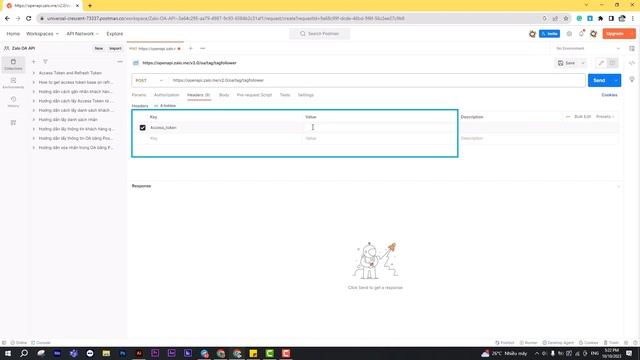Image resolution: width=640 pixels, height=360 pixels.
Task: Open the three-dot menu in collections sidebar
Action: [x=120, y=62]
